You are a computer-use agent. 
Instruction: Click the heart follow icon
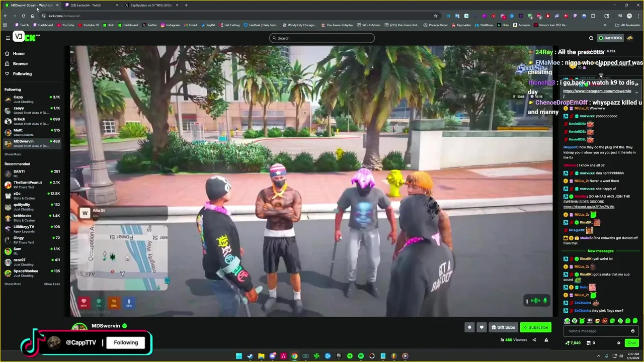(x=481, y=327)
